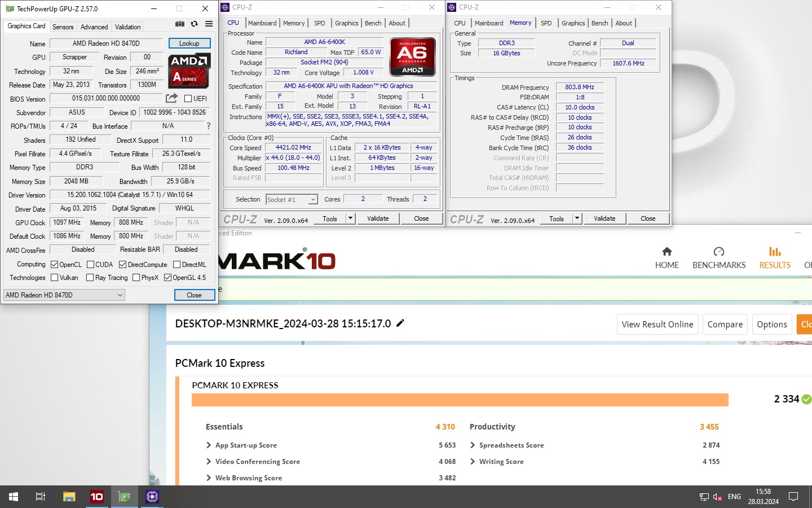Click the network tray icon

tap(704, 497)
